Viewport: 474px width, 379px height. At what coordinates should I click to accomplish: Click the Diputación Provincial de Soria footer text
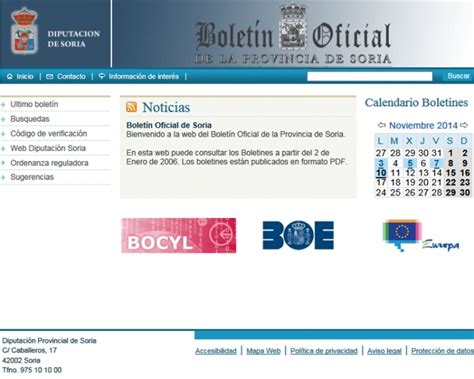(49, 341)
